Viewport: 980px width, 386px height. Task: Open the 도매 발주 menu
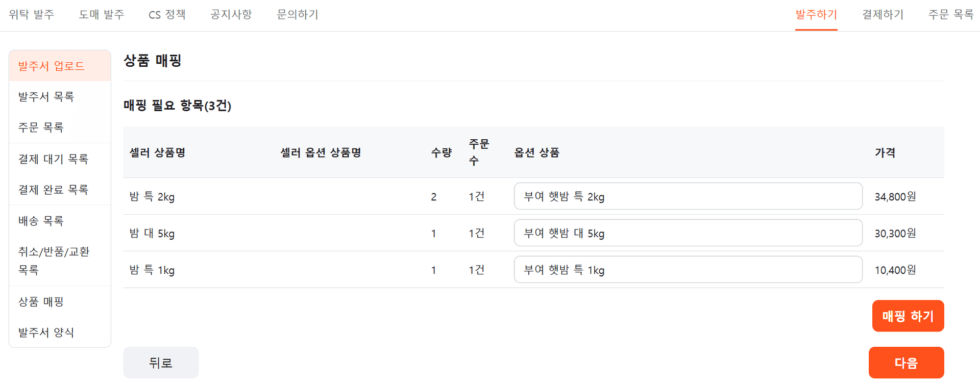pyautogui.click(x=101, y=15)
